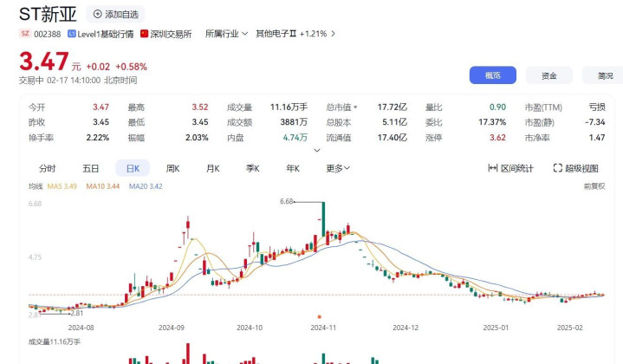
Task: Switch to the 简况 tab
Action: click(603, 75)
